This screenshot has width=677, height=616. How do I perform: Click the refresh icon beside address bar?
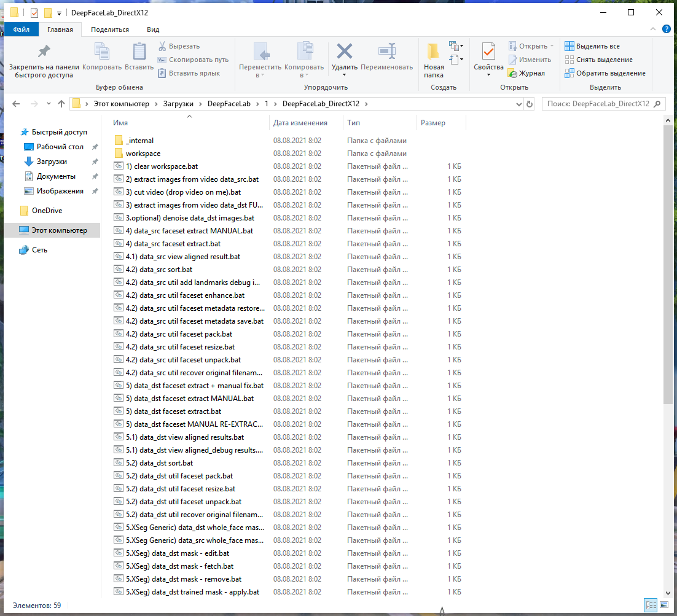click(530, 104)
